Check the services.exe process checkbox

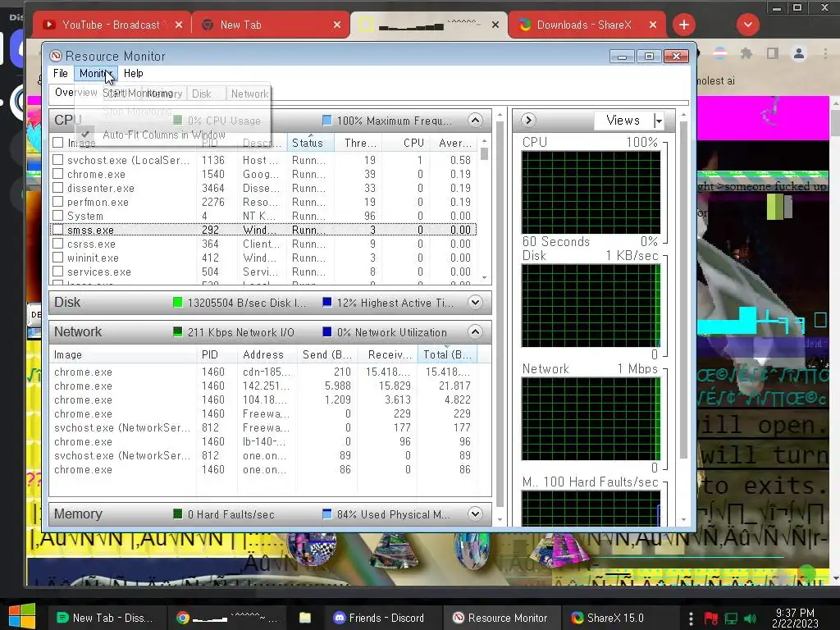[x=58, y=271]
